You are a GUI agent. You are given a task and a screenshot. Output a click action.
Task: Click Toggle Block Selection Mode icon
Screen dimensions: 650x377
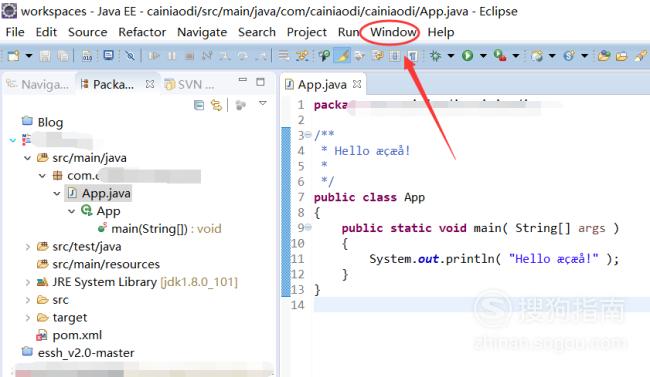pos(395,56)
